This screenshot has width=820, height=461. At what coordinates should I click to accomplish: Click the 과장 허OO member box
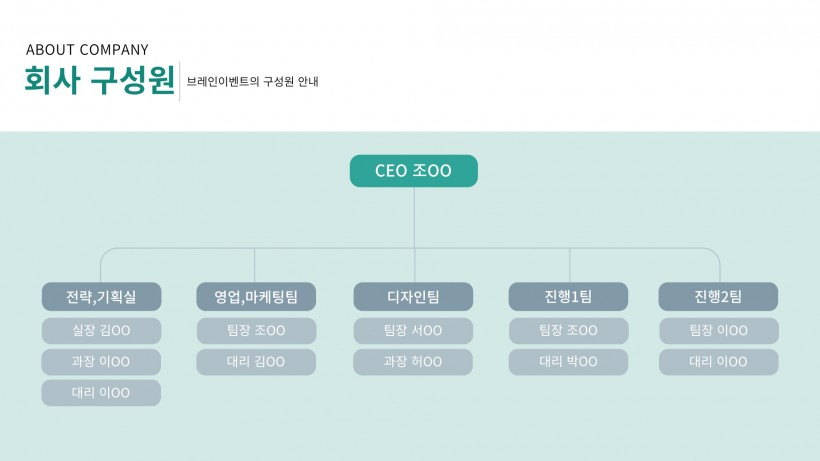click(413, 362)
